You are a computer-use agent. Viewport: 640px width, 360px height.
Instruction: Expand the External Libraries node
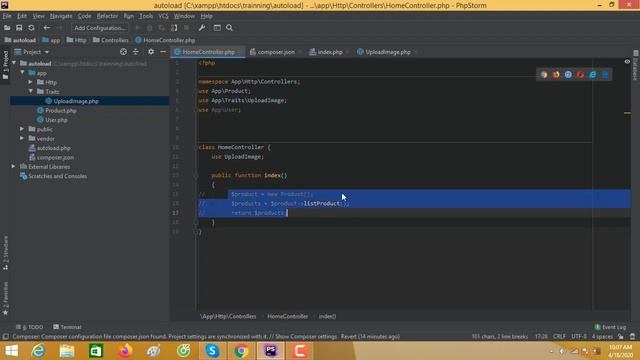(x=13, y=167)
